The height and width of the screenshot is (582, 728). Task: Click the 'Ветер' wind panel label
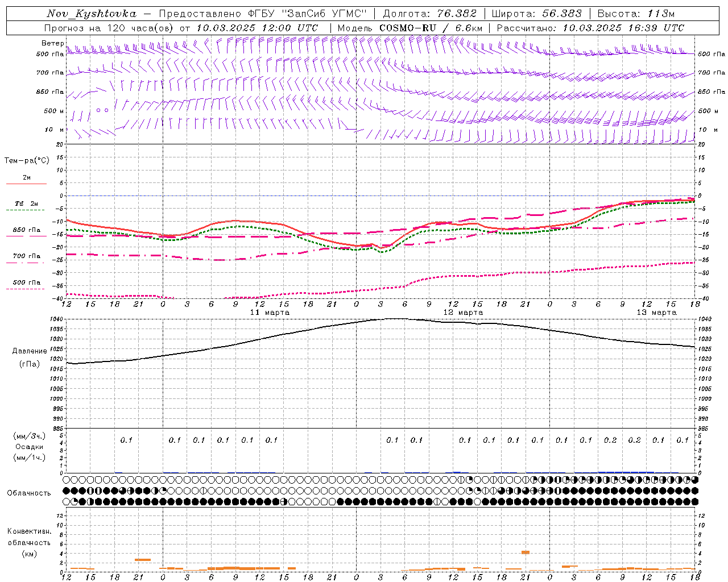(53, 43)
